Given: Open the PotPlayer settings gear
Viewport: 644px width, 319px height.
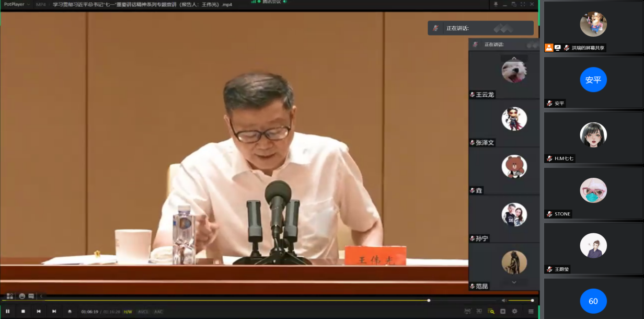Looking at the screenshot, I should point(514,311).
